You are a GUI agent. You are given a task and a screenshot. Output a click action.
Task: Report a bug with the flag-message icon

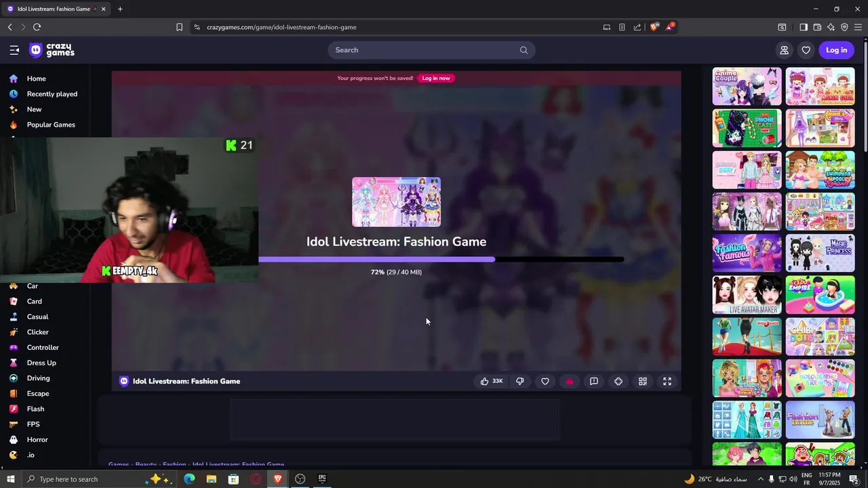point(594,381)
